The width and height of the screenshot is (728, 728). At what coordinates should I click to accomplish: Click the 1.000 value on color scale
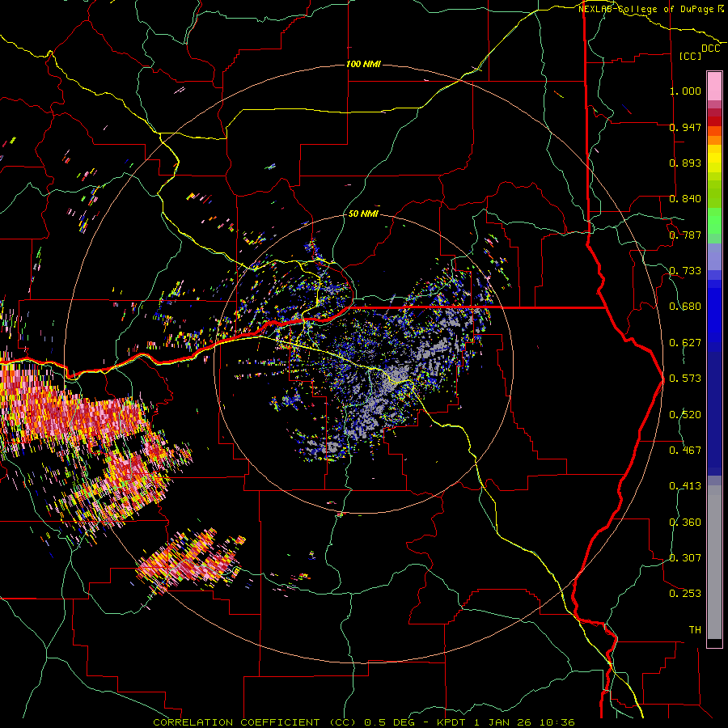coord(685,91)
